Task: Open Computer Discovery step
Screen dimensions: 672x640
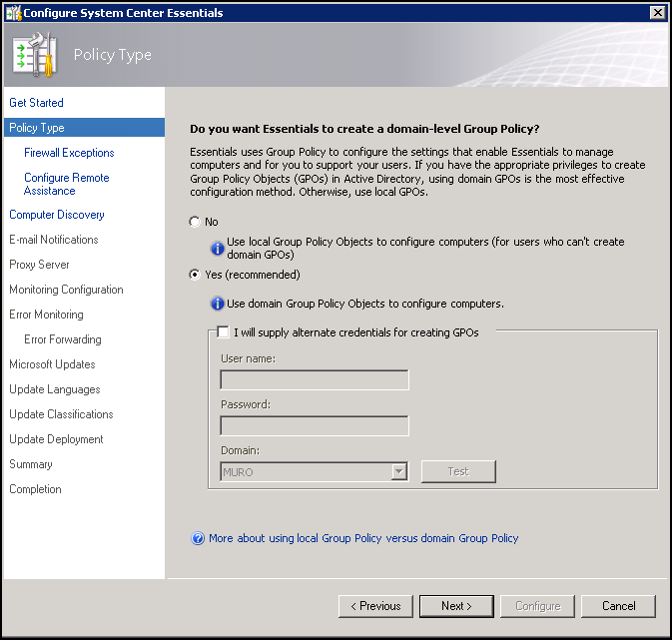Action: click(x=57, y=215)
